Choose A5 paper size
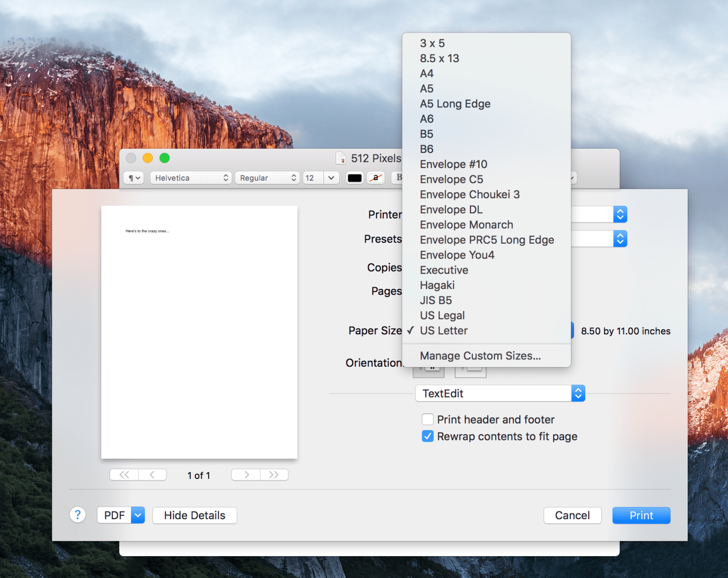Screen dimensions: 728x578 [x=486, y=88]
